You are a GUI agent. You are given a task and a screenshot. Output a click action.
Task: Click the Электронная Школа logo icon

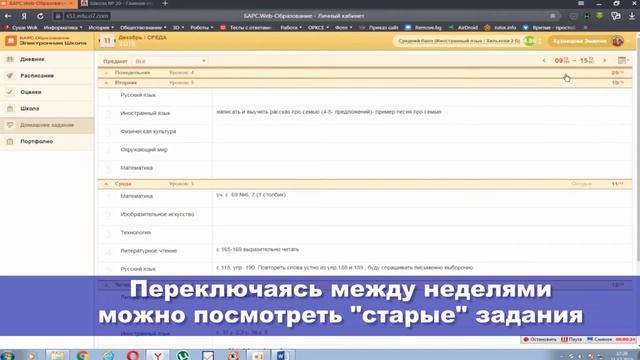tap(11, 41)
